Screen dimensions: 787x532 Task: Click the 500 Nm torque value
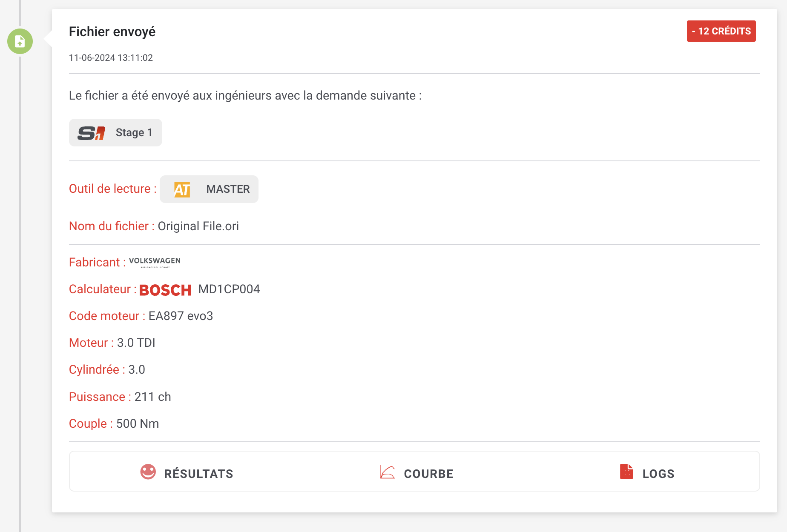pyautogui.click(x=137, y=424)
